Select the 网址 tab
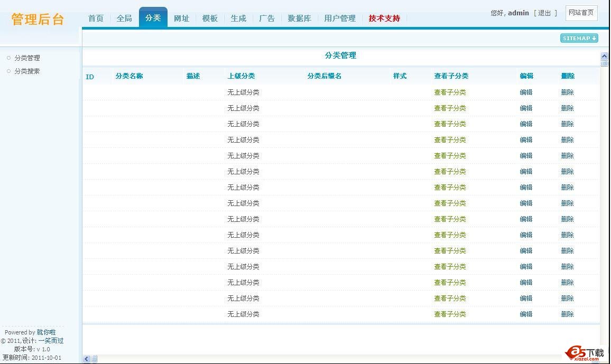Image resolution: width=611 pixels, height=364 pixels. pos(181,18)
